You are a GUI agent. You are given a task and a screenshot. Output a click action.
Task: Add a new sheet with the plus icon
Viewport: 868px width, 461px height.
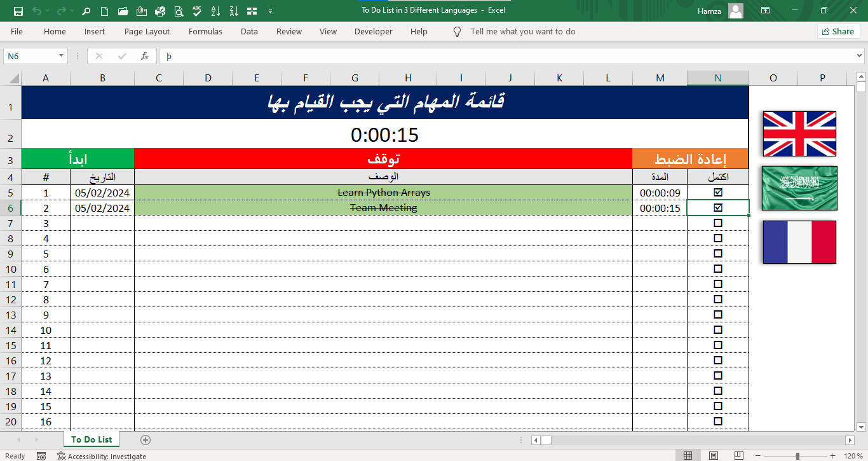[x=146, y=440]
